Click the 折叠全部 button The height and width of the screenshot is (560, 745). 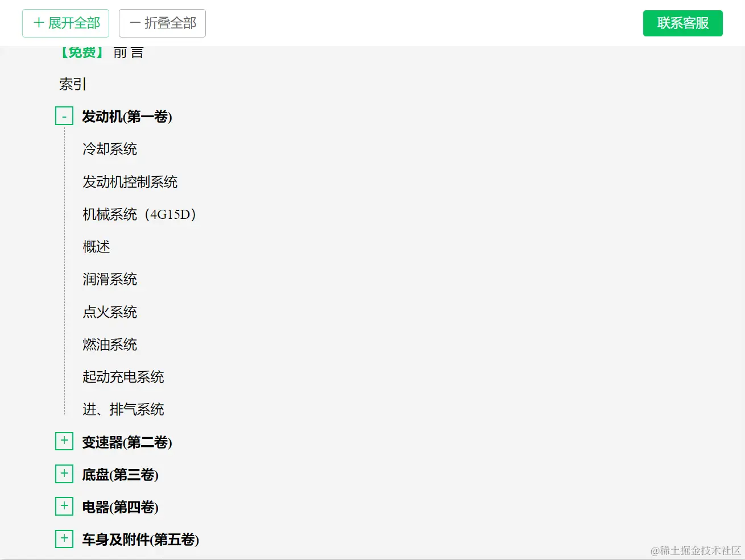pyautogui.click(x=162, y=23)
